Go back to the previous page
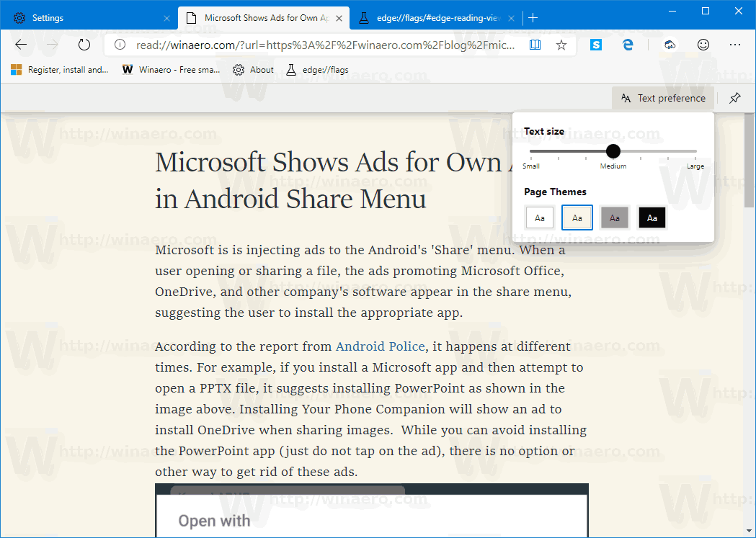Image resolution: width=756 pixels, height=538 pixels. pos(21,45)
